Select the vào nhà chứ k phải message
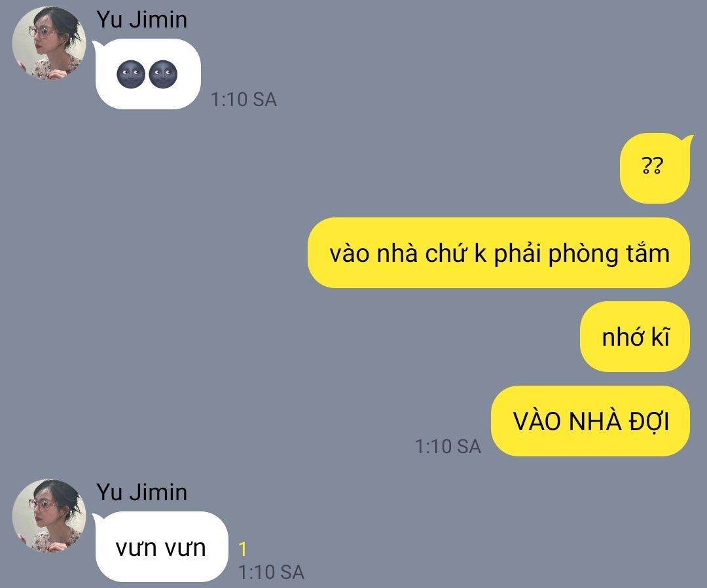The image size is (707, 588). pyautogui.click(x=499, y=253)
